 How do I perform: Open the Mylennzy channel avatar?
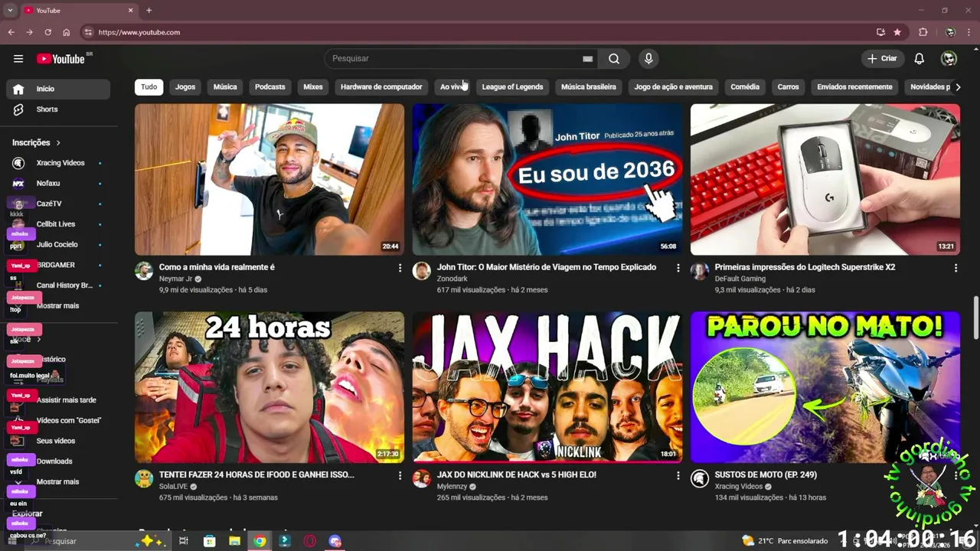pyautogui.click(x=422, y=478)
